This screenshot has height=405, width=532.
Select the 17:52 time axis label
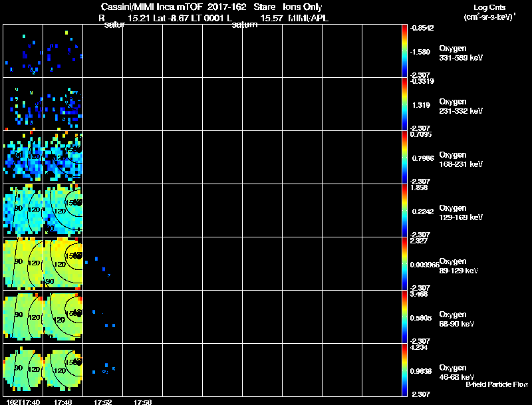coord(103,402)
